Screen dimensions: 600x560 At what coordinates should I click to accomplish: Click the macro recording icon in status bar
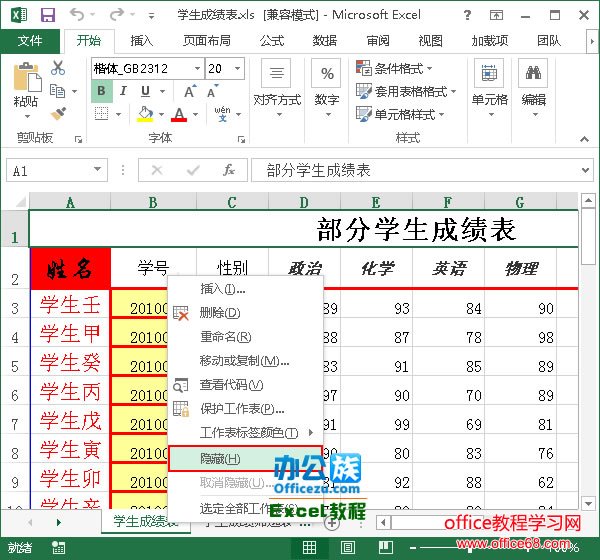point(59,548)
